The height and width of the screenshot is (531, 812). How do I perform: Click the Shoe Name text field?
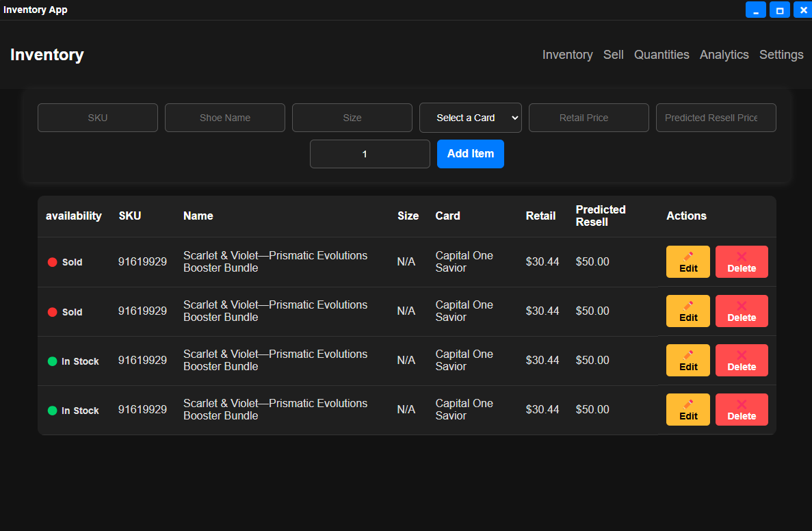click(224, 118)
